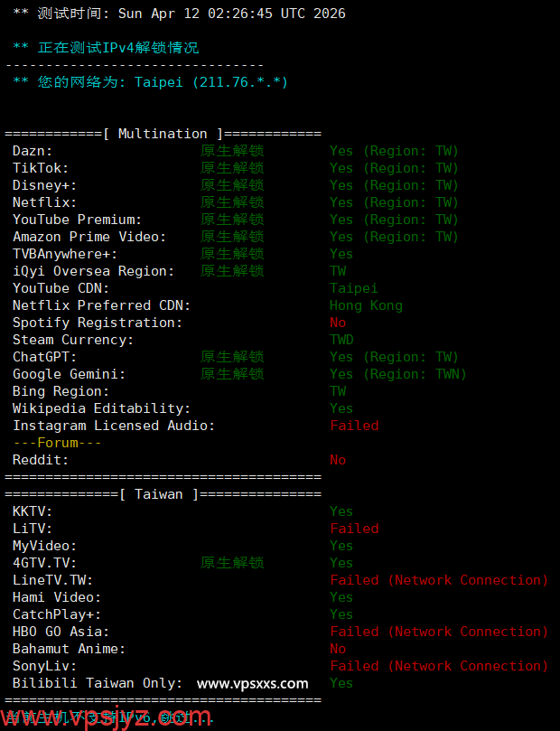Viewport: 560px width, 731px height.
Task: Click the Taiwan section header
Action: point(163,494)
